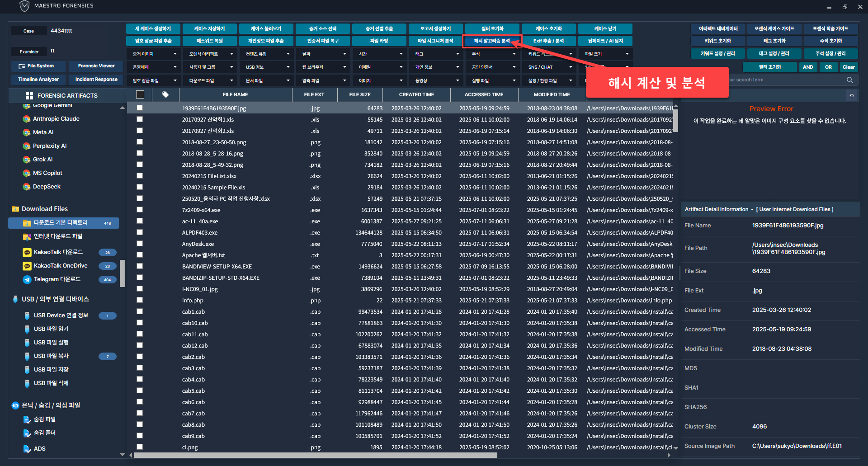This screenshot has height=466, width=868.
Task: Select the Telegram 다운로드 icon
Action: [x=27, y=279]
